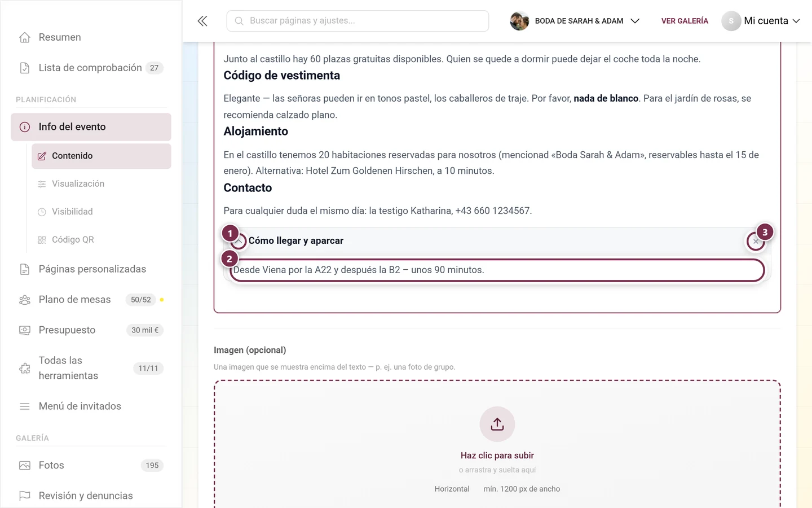Remove the Cómo llegar y aparcar block

click(756, 241)
